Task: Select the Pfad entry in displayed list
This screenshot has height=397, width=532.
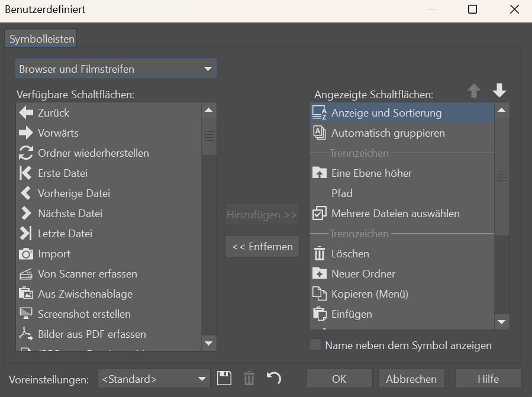Action: (402, 193)
